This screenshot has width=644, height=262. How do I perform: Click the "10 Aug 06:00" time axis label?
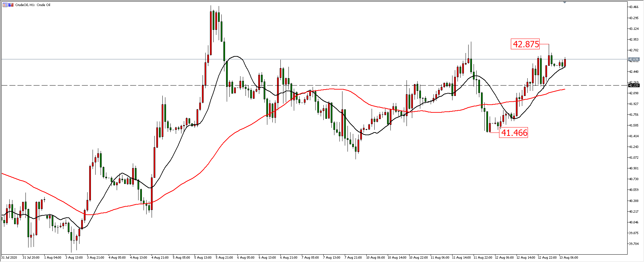point(375,258)
